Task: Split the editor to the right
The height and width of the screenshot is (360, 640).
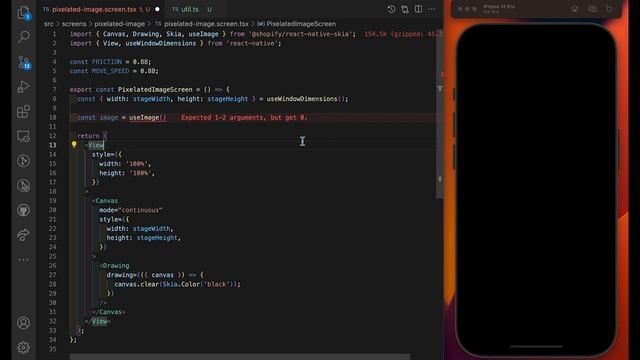Action: coord(418,9)
